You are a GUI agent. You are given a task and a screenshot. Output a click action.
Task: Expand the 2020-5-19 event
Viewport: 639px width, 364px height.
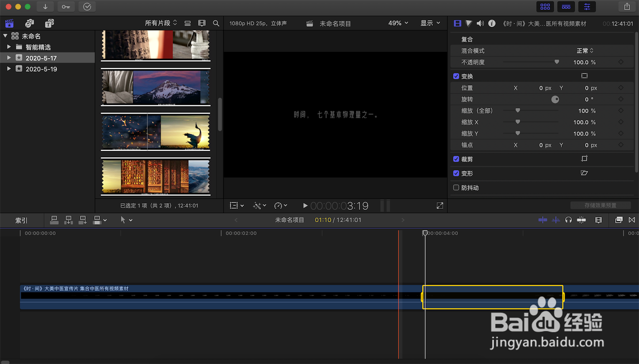coord(9,69)
